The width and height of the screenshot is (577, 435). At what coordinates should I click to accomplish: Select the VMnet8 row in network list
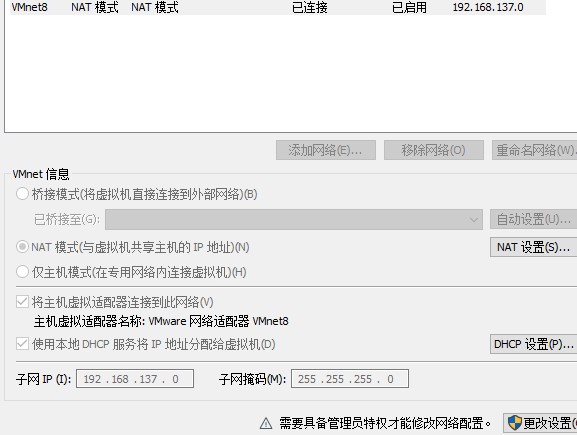point(277,7)
